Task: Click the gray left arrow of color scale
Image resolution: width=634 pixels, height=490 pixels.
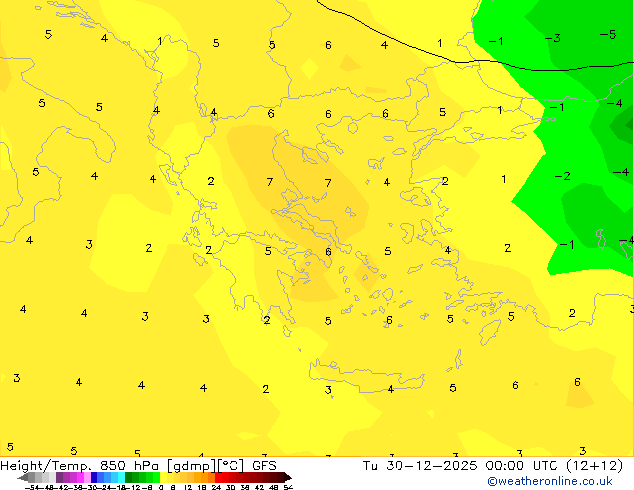Action: 22,477
